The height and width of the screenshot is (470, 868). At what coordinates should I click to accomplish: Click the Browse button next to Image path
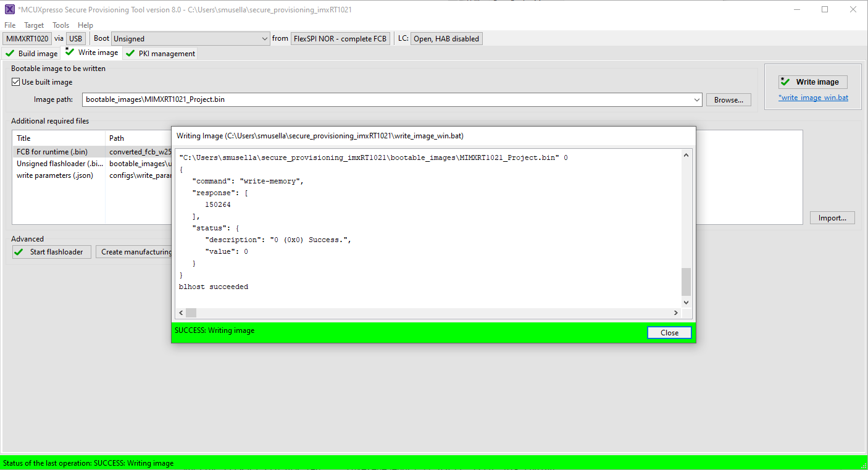tap(728, 99)
